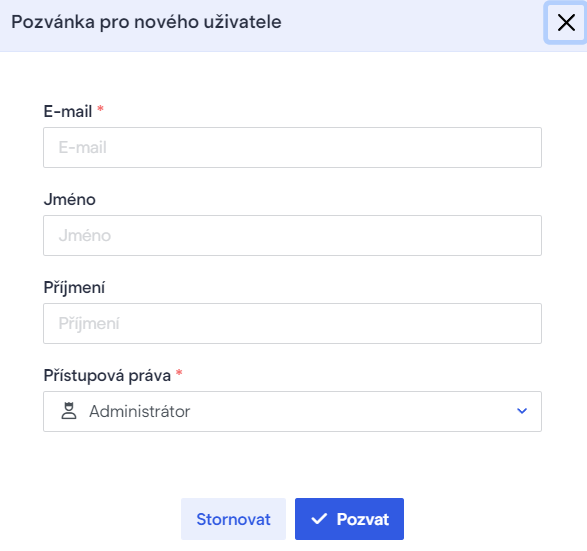Focus the Jméno input field
The width and height of the screenshot is (587, 551).
pyautogui.click(x=292, y=235)
